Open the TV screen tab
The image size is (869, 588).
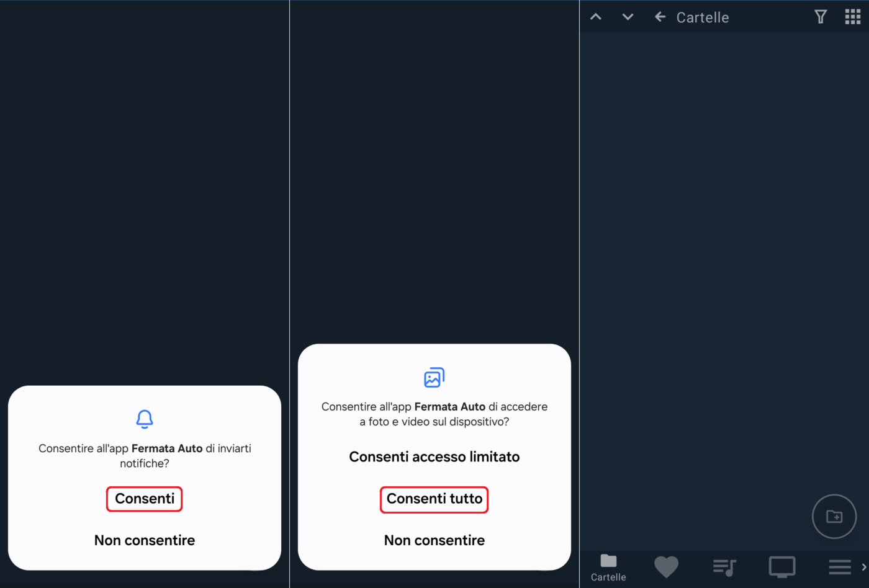[x=782, y=567]
